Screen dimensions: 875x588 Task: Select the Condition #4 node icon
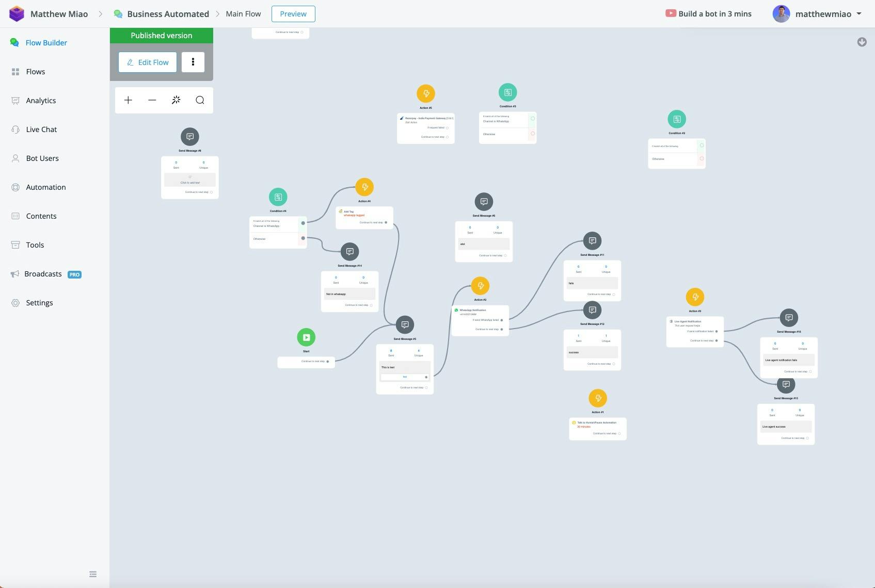(278, 197)
